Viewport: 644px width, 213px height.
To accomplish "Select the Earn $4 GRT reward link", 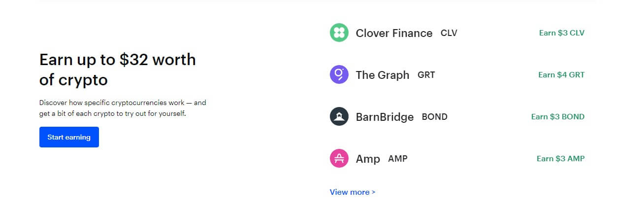I will point(561,75).
